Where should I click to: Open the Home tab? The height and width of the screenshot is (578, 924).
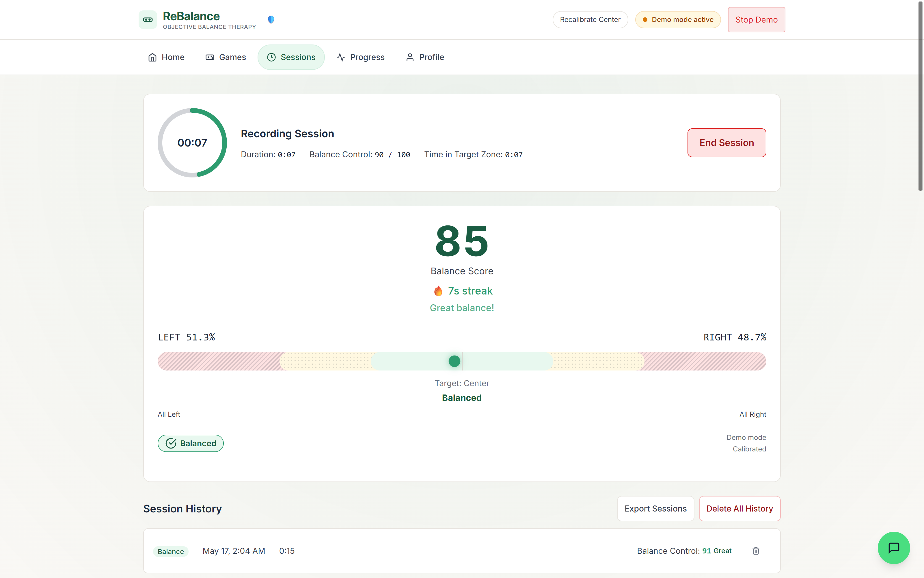[166, 57]
